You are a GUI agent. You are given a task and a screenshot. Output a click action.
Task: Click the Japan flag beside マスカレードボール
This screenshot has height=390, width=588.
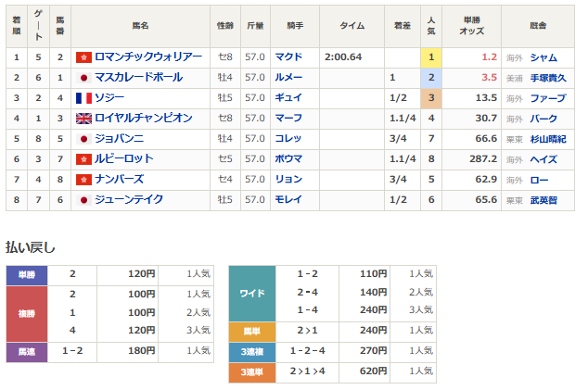(x=83, y=78)
